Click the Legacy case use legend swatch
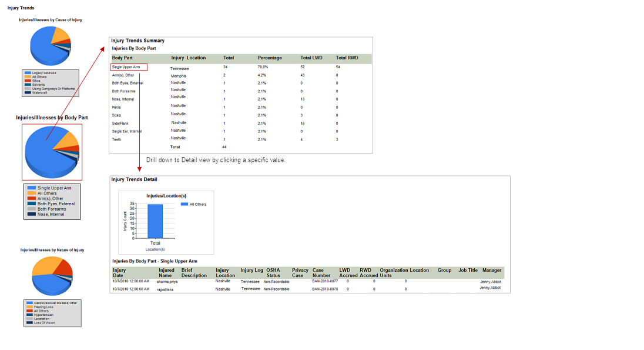 click(28, 72)
